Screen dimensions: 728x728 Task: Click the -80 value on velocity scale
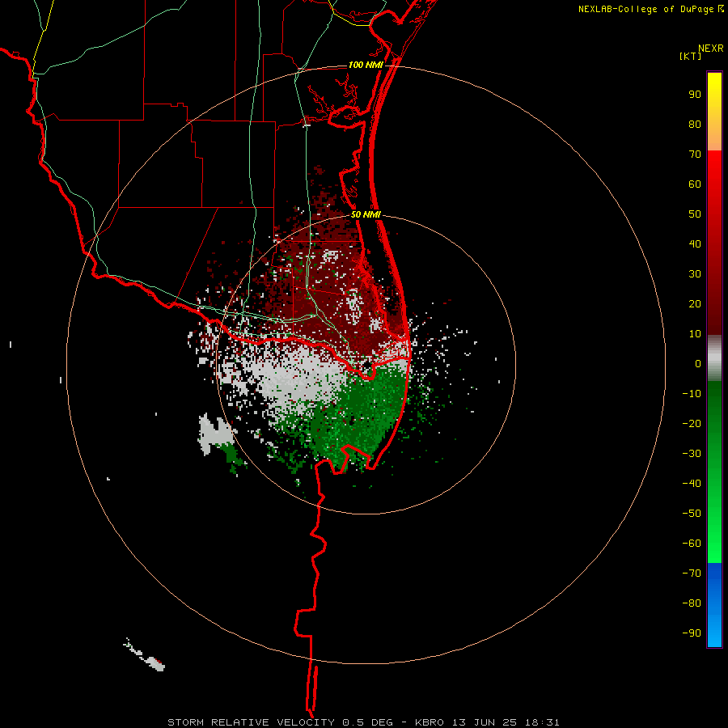(692, 603)
